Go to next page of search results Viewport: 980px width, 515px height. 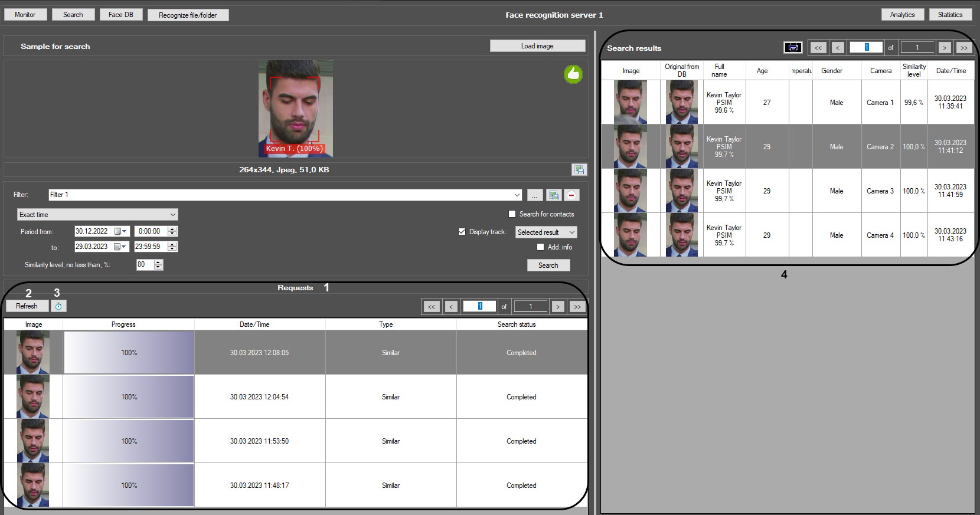pyautogui.click(x=944, y=48)
